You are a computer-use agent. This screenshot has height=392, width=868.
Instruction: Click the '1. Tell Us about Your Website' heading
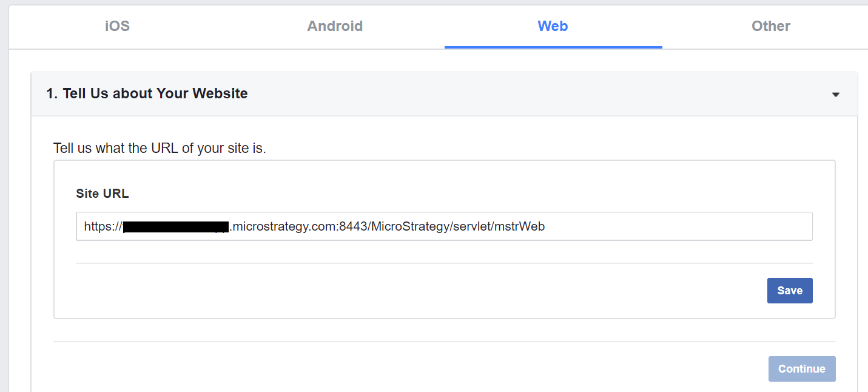[x=147, y=93]
